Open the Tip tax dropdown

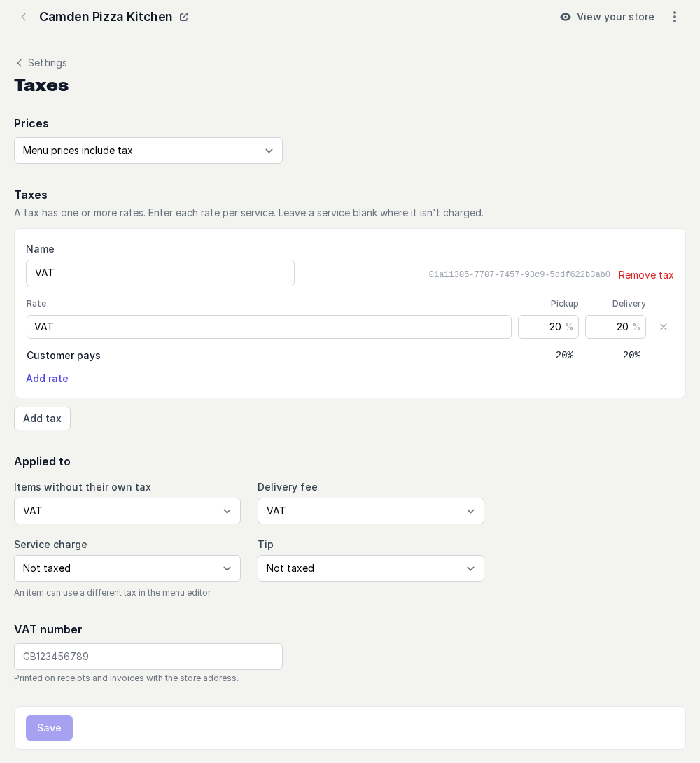tap(371, 568)
